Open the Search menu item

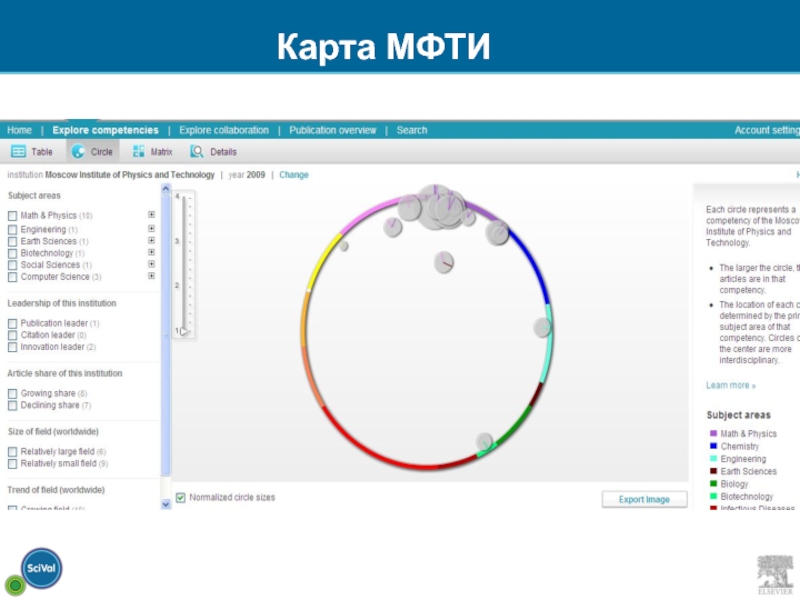412,130
